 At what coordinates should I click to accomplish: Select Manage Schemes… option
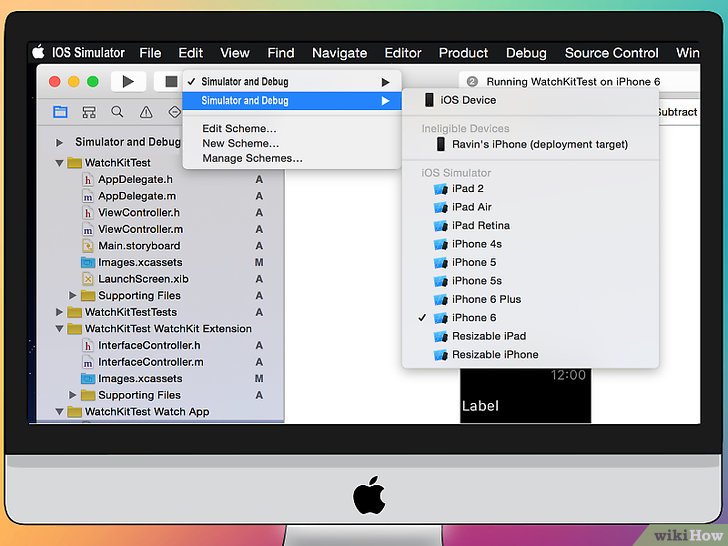(252, 158)
